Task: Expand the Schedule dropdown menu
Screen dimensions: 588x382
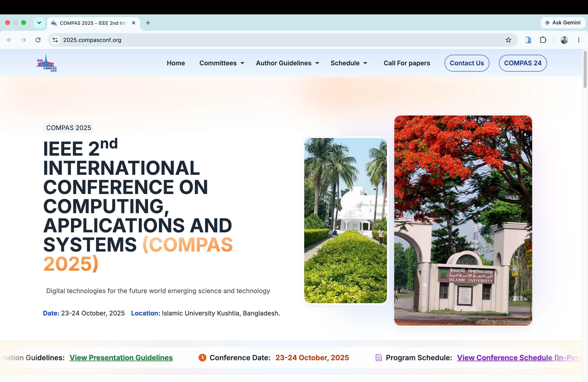Action: point(349,63)
